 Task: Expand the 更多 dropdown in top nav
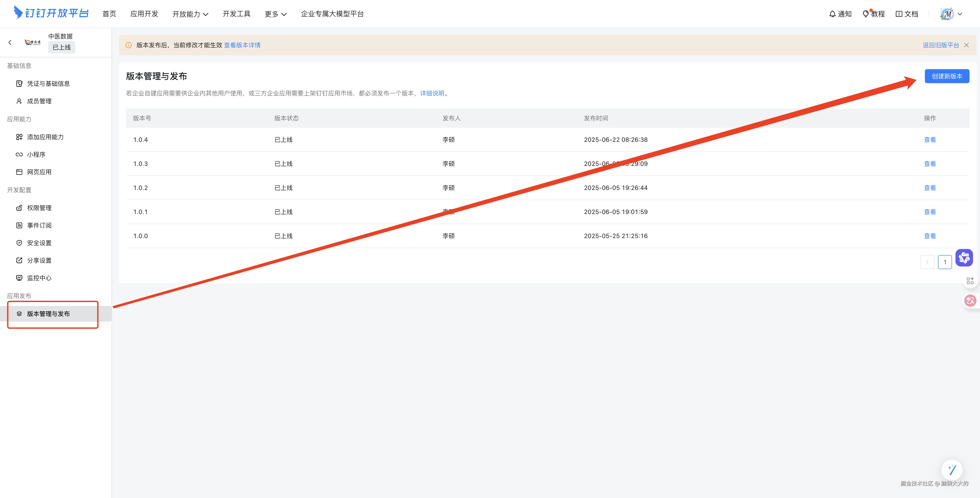(x=275, y=14)
